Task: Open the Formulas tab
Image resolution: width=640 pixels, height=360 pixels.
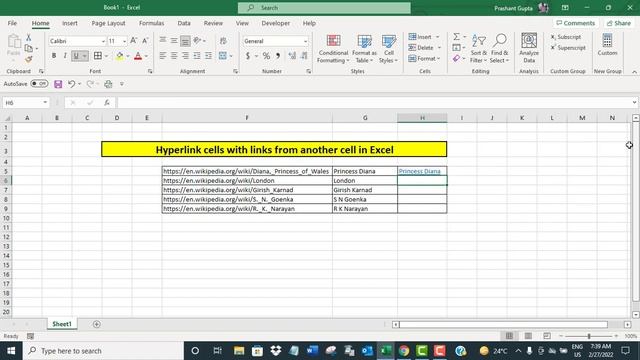Action: (x=151, y=23)
